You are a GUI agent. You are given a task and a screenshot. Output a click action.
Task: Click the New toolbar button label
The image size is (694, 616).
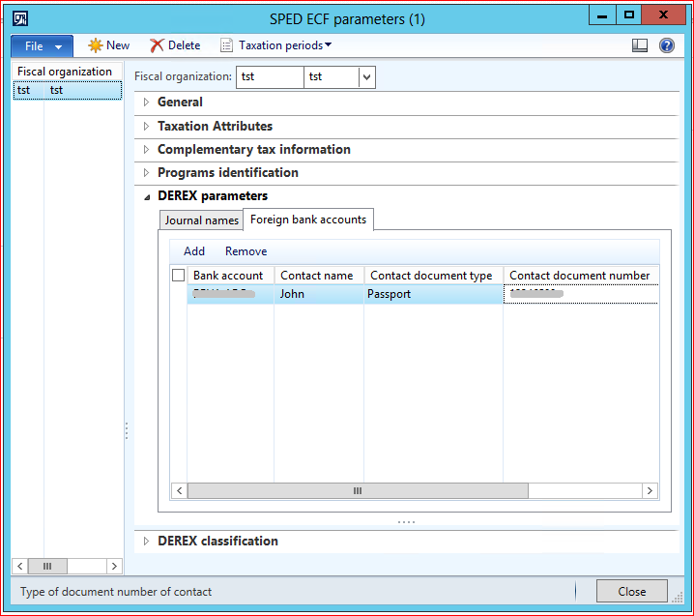click(x=118, y=45)
